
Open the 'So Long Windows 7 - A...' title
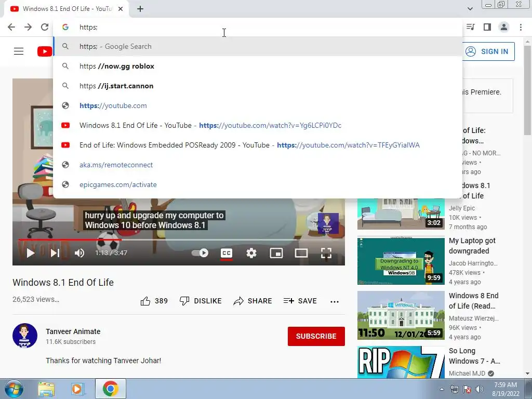click(474, 355)
